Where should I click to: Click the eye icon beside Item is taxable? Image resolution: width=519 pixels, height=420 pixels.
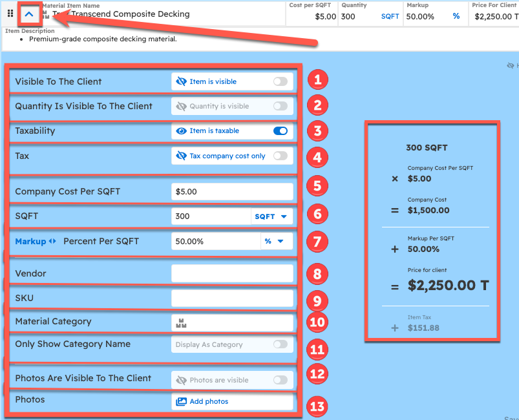pyautogui.click(x=182, y=131)
